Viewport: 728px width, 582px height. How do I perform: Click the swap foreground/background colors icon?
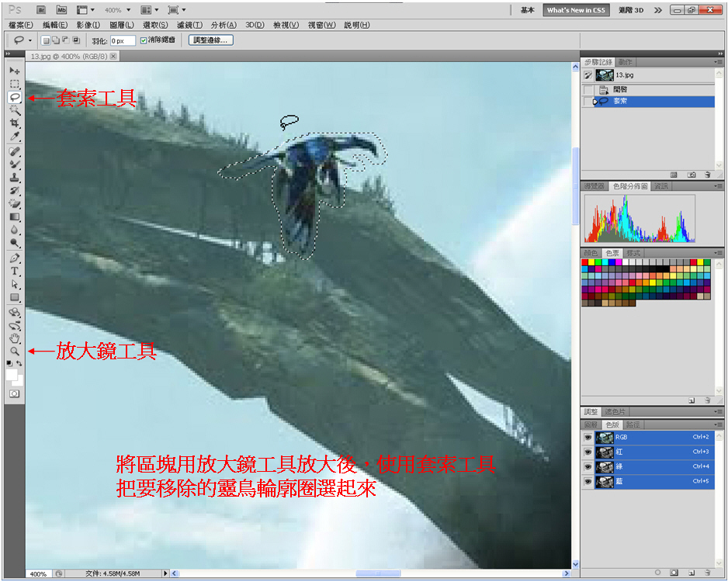pyautogui.click(x=19, y=363)
